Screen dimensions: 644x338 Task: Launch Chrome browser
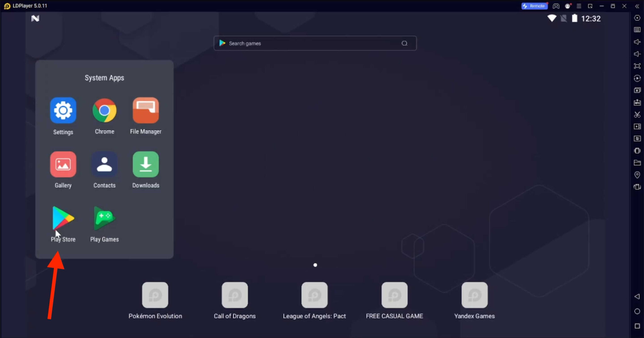click(104, 110)
